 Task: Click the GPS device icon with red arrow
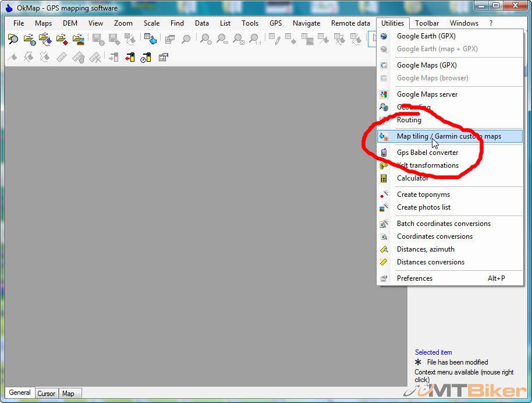[130, 57]
